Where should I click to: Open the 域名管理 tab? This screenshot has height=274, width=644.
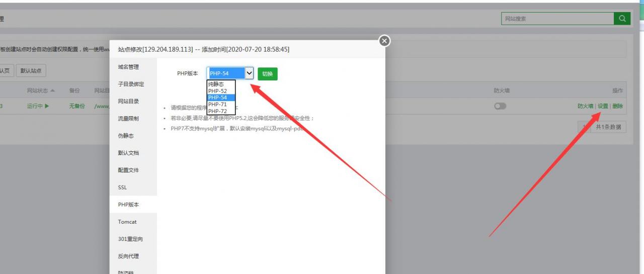pos(133,67)
